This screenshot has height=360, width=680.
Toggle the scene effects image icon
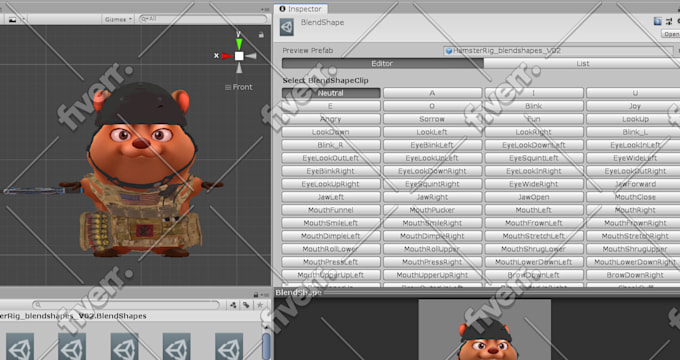(12, 20)
